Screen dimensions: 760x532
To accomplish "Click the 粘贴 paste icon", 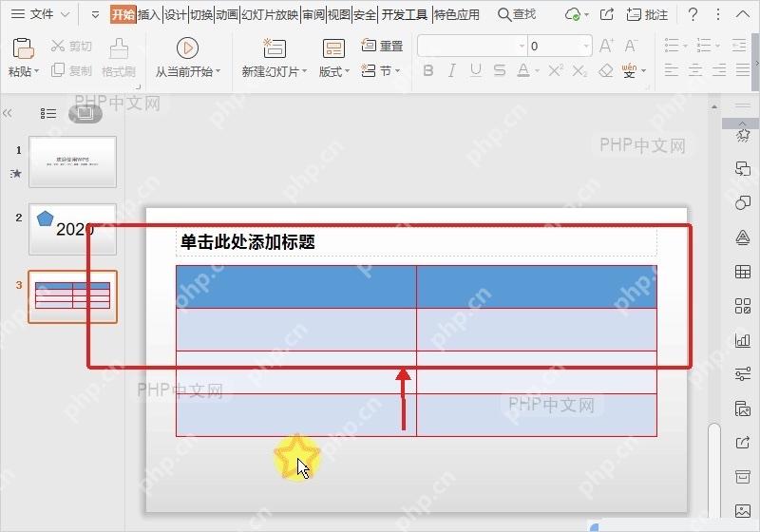I will pos(22,48).
